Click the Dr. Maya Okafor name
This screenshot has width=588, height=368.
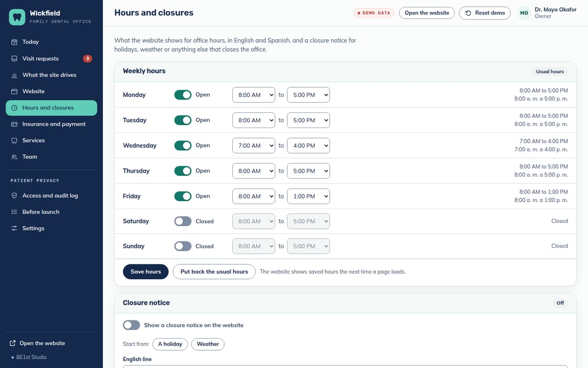[556, 10]
